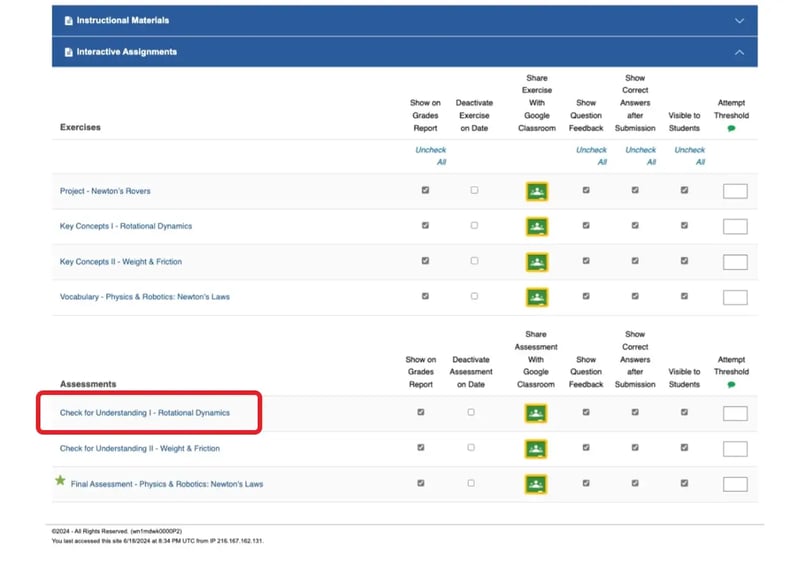This screenshot has height=569, width=800.
Task: Click Google Classroom icon for Check for Understanding II
Action: click(536, 449)
